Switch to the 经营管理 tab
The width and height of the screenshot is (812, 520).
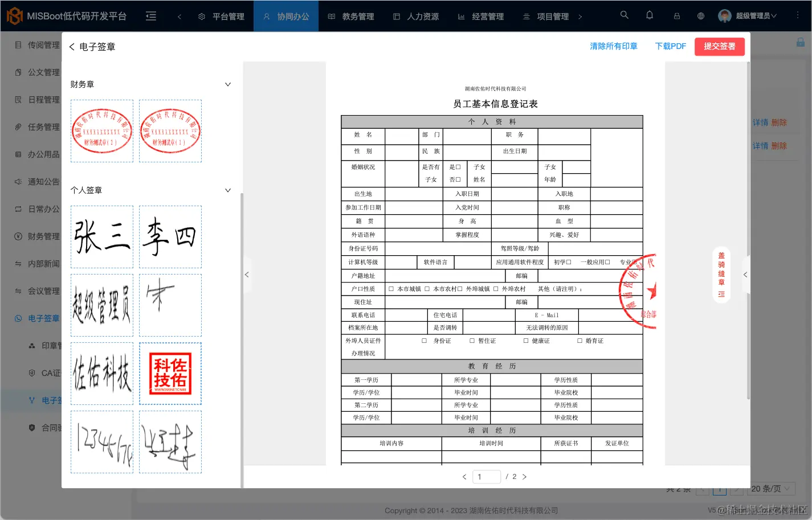pyautogui.click(x=481, y=17)
